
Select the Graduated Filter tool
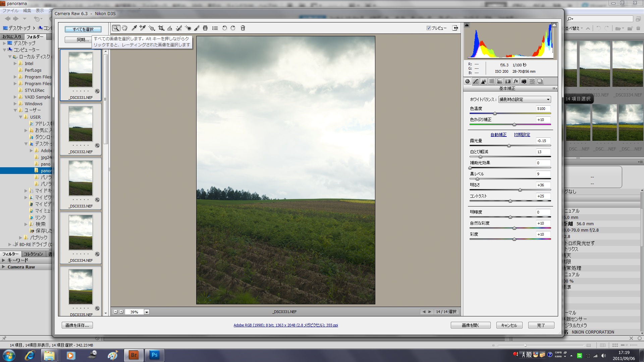coord(206,28)
